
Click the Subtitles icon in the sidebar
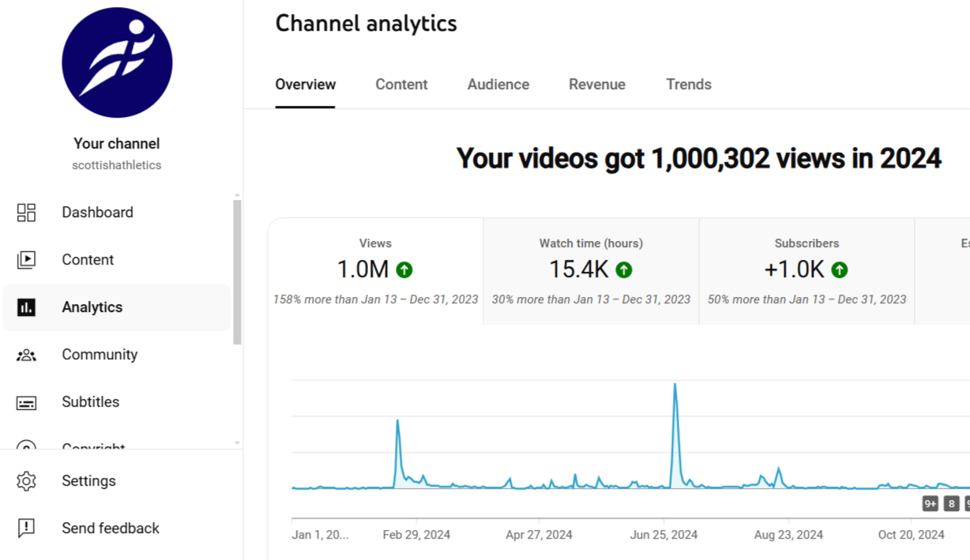pyautogui.click(x=26, y=403)
